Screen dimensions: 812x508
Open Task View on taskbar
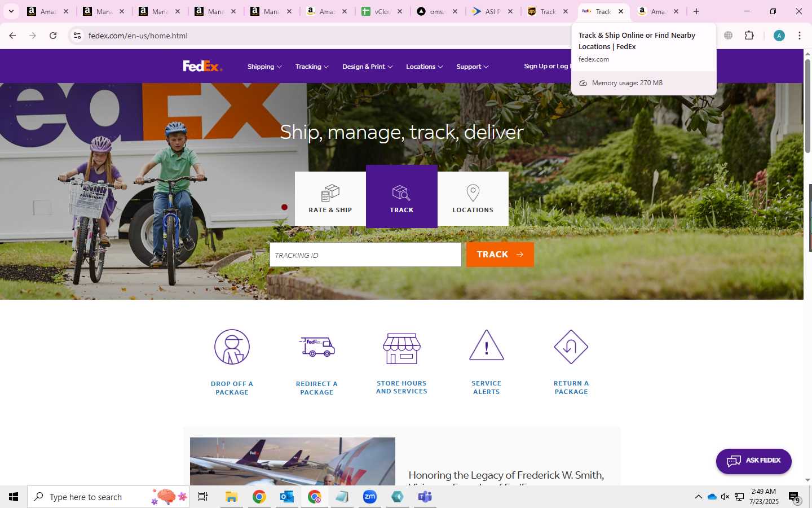203,497
